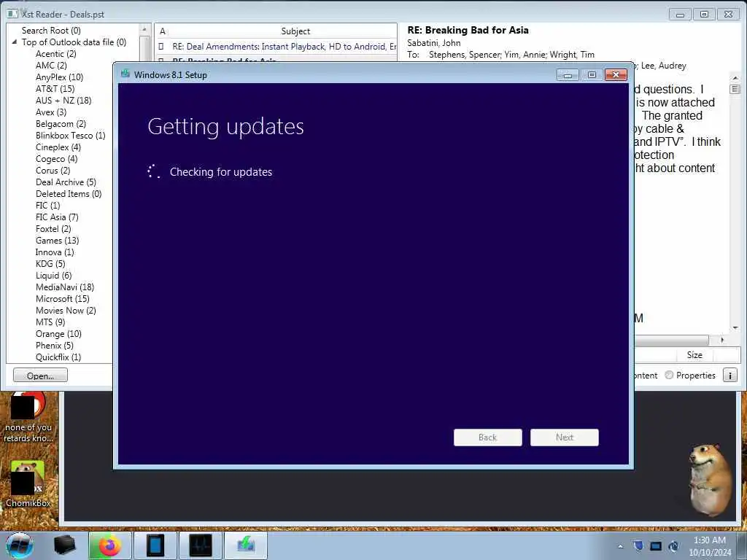Image resolution: width=747 pixels, height=560 pixels.
Task: Click the monitor icon in system tray
Action: (656, 546)
